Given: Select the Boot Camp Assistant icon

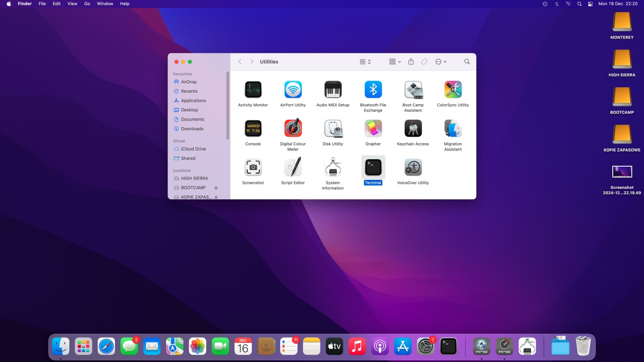Looking at the screenshot, I should point(413,89).
